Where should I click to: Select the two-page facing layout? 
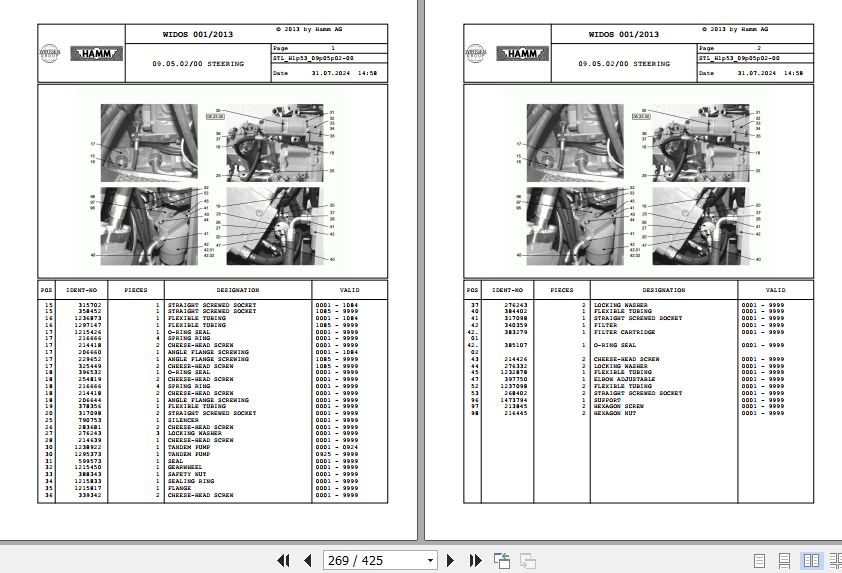pos(811,561)
